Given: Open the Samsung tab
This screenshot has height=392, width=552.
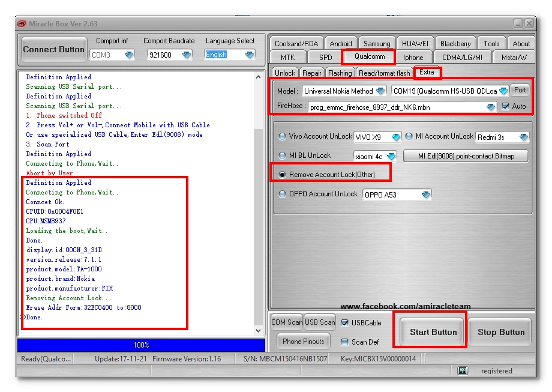Looking at the screenshot, I should coord(377,43).
